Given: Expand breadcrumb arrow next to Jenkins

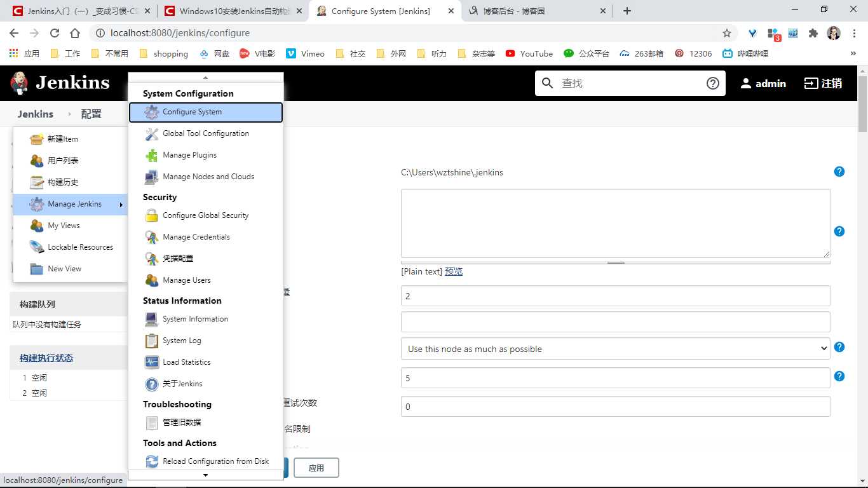Looking at the screenshot, I should tap(69, 114).
